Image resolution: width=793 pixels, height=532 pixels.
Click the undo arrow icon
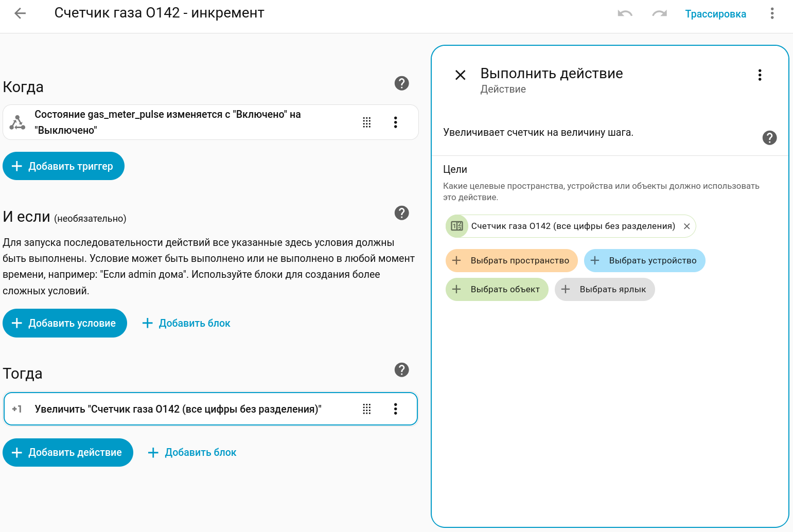625,14
